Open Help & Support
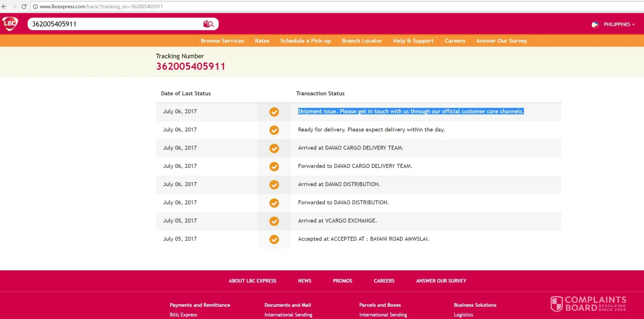 pos(413,41)
